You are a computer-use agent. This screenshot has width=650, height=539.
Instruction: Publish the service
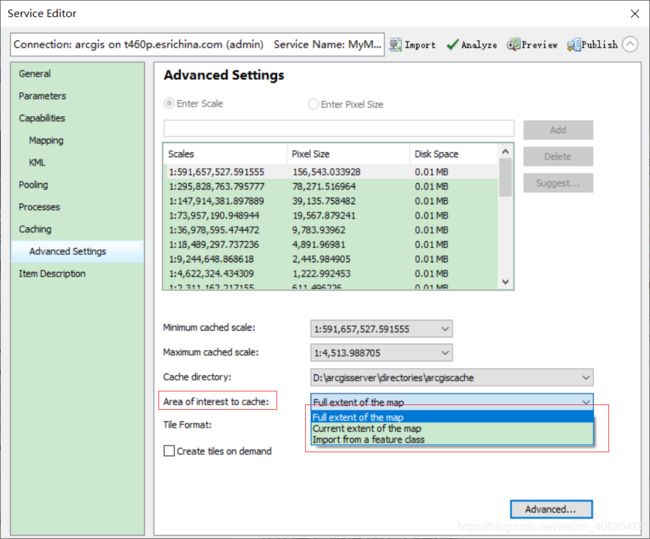coord(592,44)
